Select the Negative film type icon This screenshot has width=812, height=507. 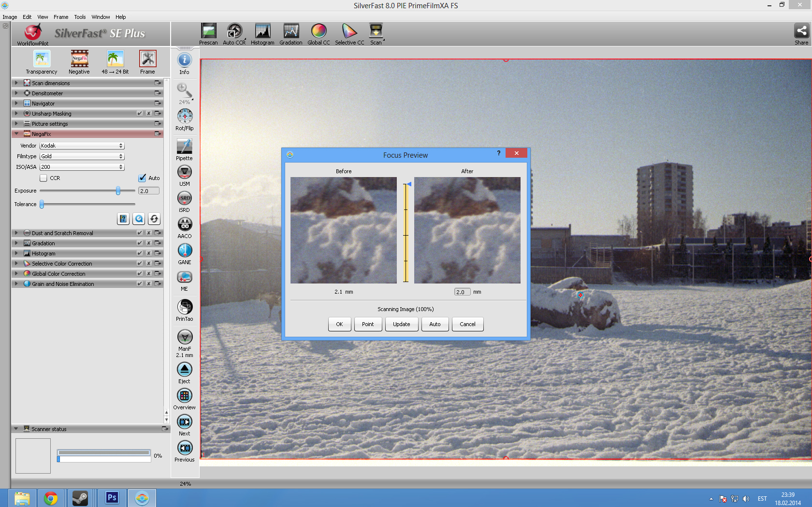(x=79, y=59)
